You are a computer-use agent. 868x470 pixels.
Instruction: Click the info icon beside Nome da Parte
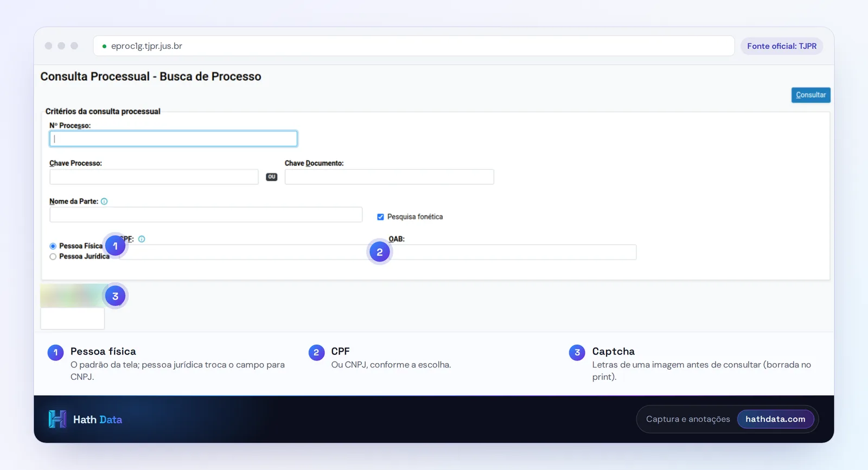104,201
